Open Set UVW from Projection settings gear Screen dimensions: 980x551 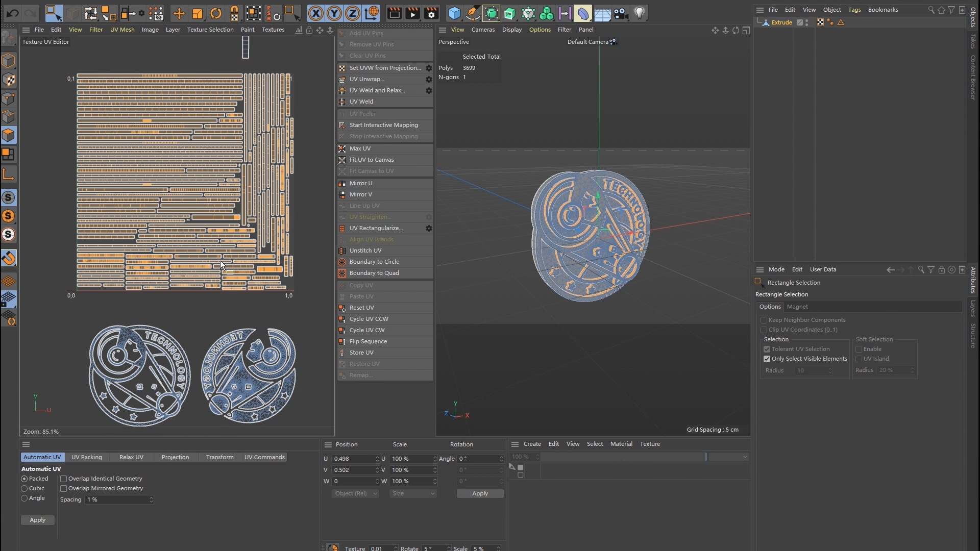click(x=429, y=68)
